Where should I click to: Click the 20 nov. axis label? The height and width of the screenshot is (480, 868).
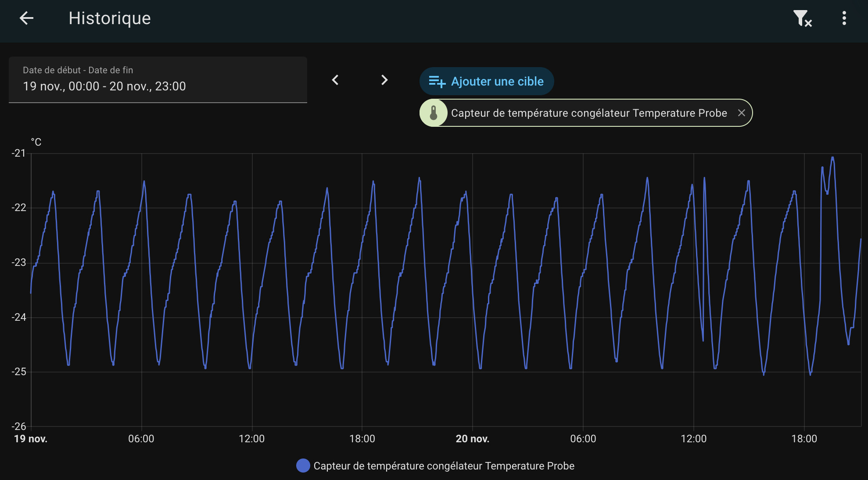[472, 439]
